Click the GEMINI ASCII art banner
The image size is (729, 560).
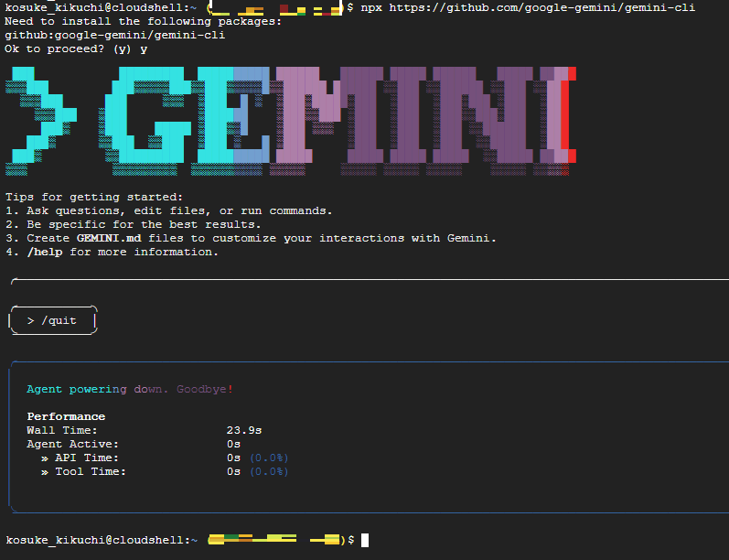click(x=291, y=121)
